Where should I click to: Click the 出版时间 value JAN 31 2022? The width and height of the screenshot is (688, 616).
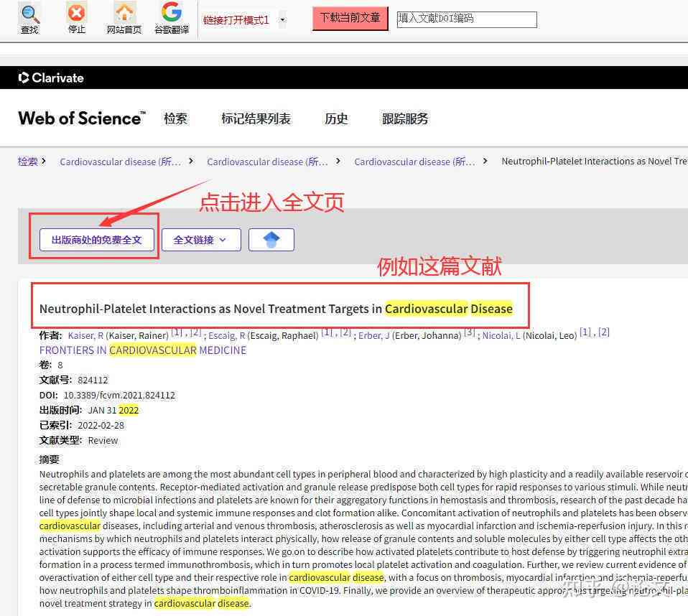(113, 410)
